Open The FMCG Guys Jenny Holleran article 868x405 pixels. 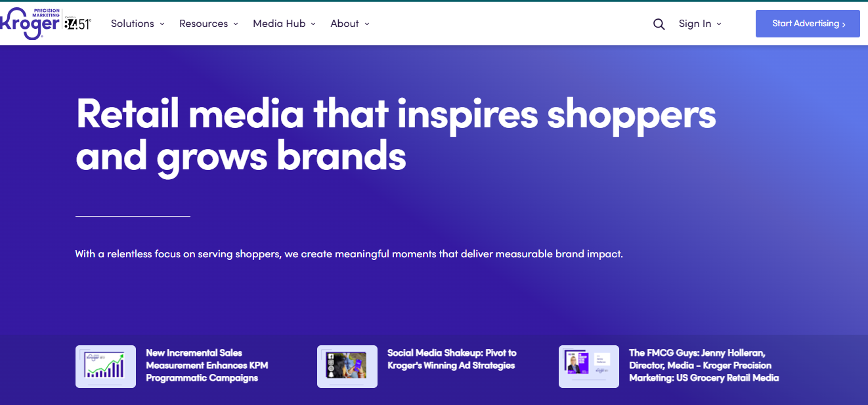pyautogui.click(x=704, y=366)
